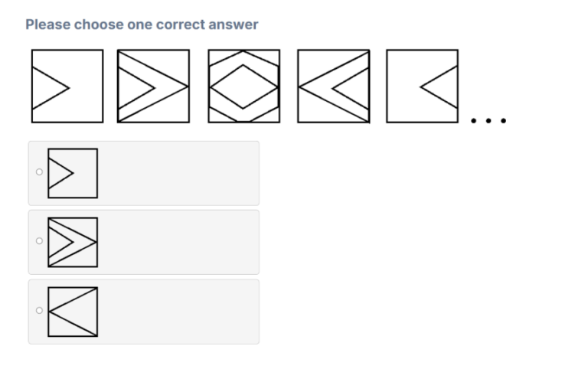This screenshot has height=369, width=588.
Task: Click the single right-pointing triangle answer image
Action: click(x=73, y=173)
